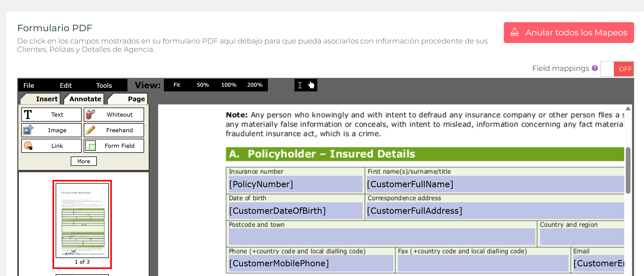Image resolution: width=644 pixels, height=276 pixels.
Task: Pick the Freehand pencil tool
Action: (x=114, y=130)
